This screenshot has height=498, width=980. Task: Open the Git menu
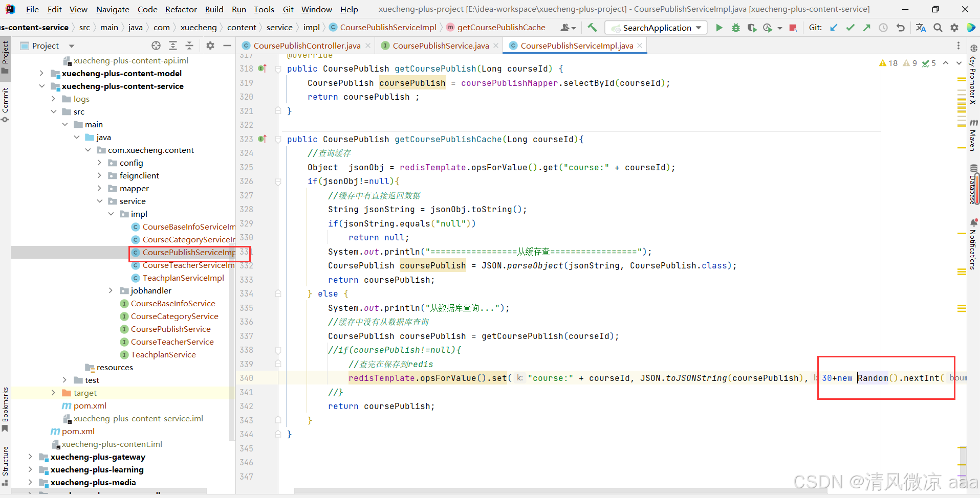pyautogui.click(x=288, y=9)
